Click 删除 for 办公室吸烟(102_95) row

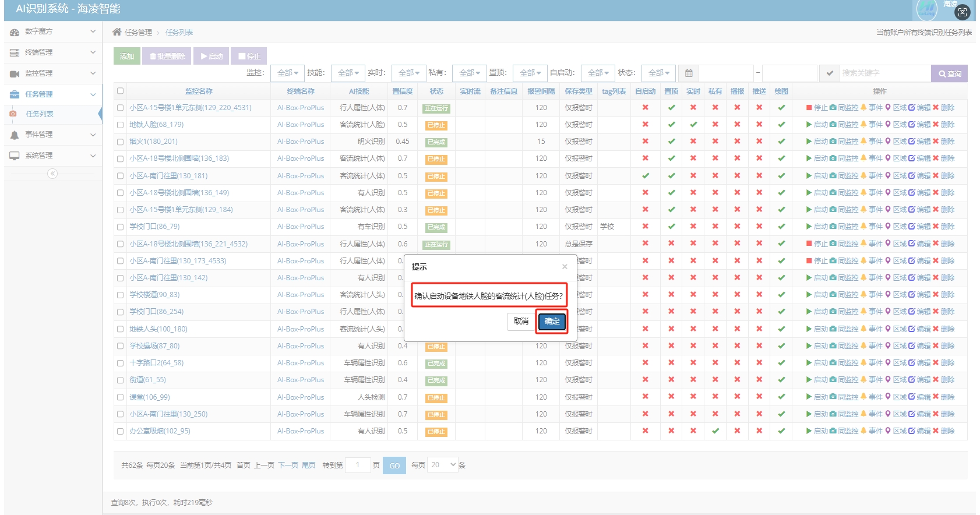pos(944,431)
